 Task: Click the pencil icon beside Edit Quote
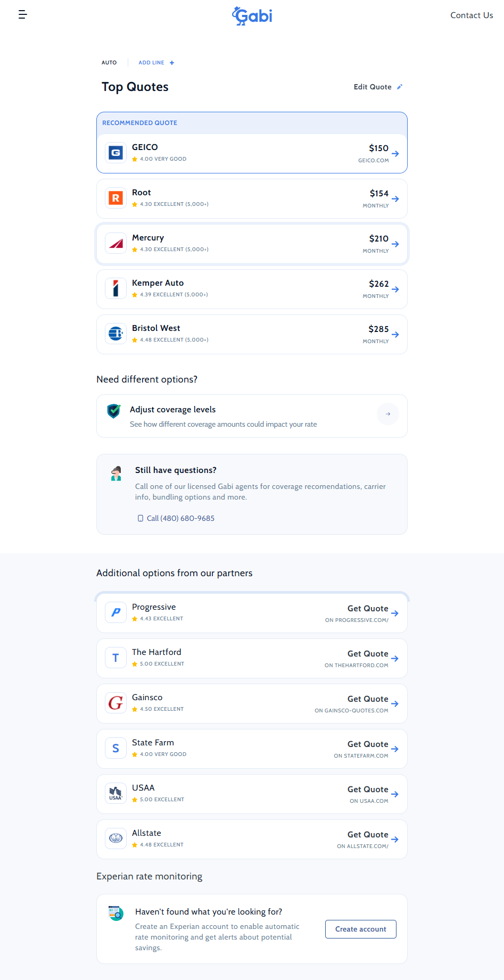[400, 87]
